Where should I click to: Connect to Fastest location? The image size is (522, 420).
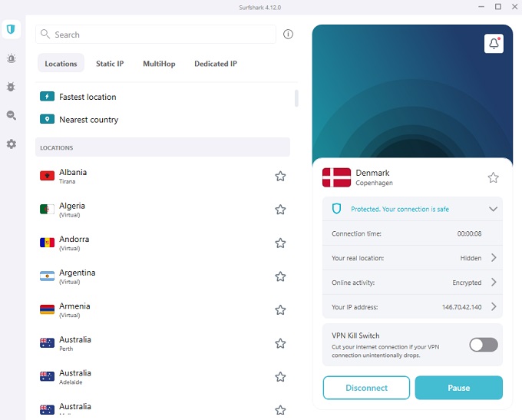coord(163,97)
